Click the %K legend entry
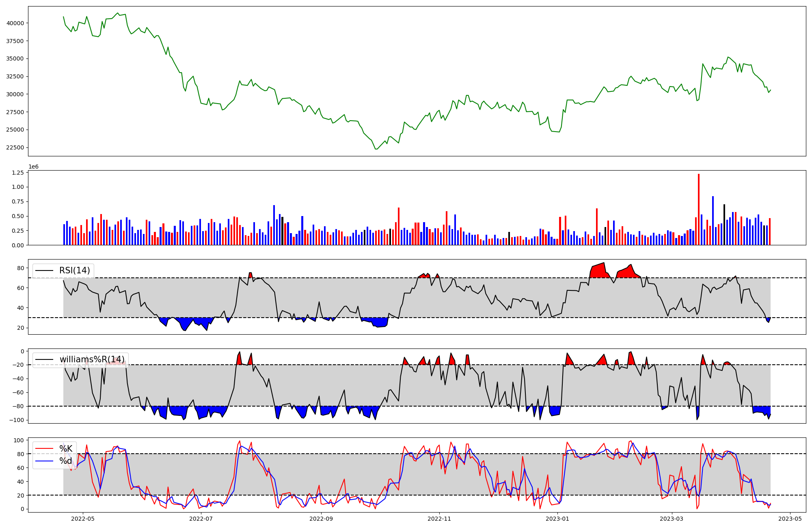This screenshot has width=812, height=528. point(66,448)
